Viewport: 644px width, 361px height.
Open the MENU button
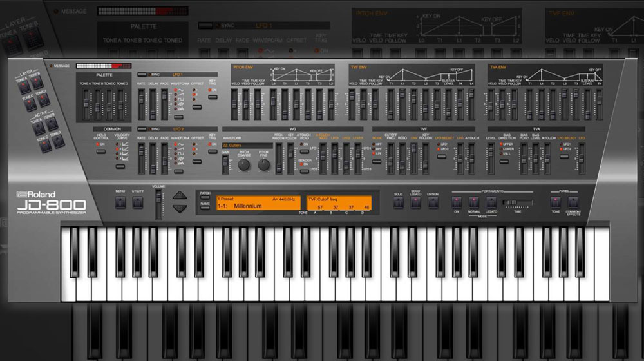click(x=120, y=202)
